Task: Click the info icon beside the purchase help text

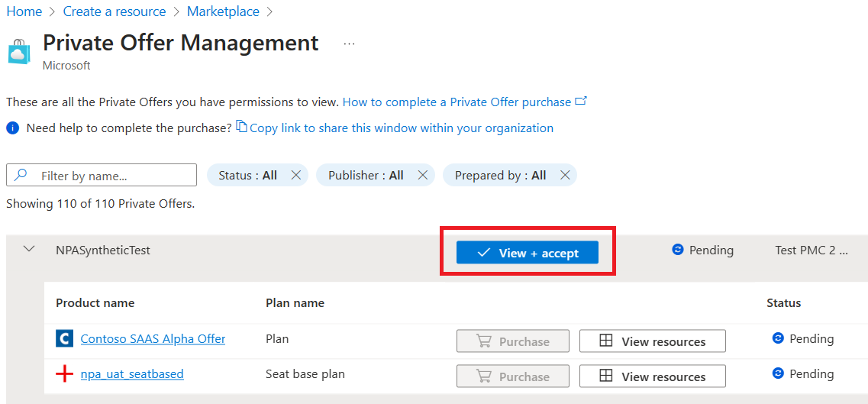Action: (x=12, y=128)
